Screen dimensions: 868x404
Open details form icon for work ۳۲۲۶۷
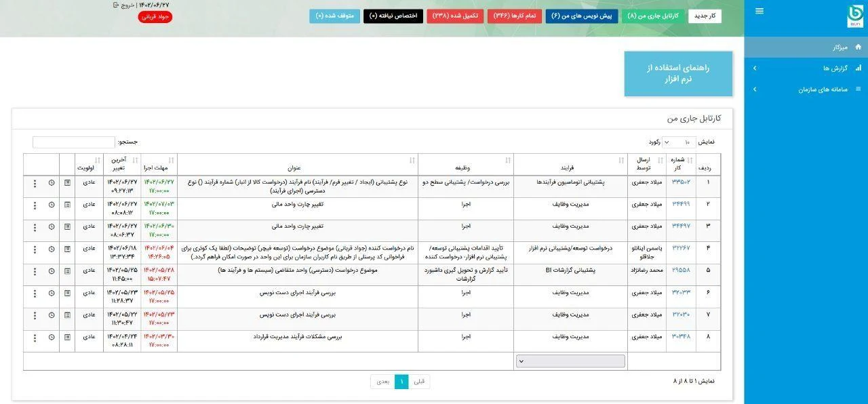pyautogui.click(x=67, y=249)
